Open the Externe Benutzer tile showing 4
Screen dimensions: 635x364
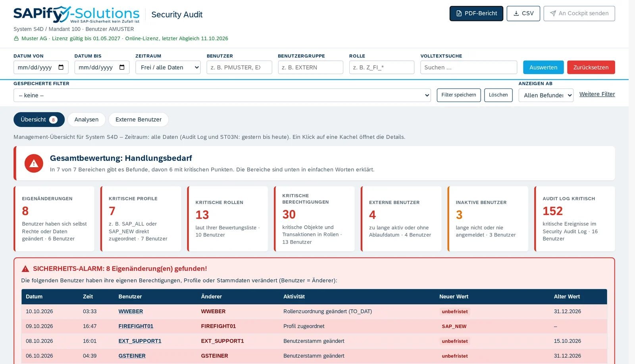point(401,219)
